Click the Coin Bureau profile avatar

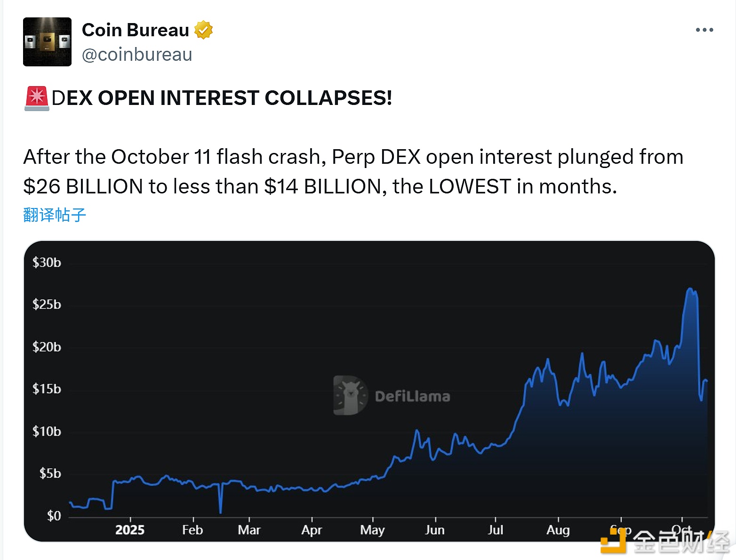pyautogui.click(x=47, y=42)
